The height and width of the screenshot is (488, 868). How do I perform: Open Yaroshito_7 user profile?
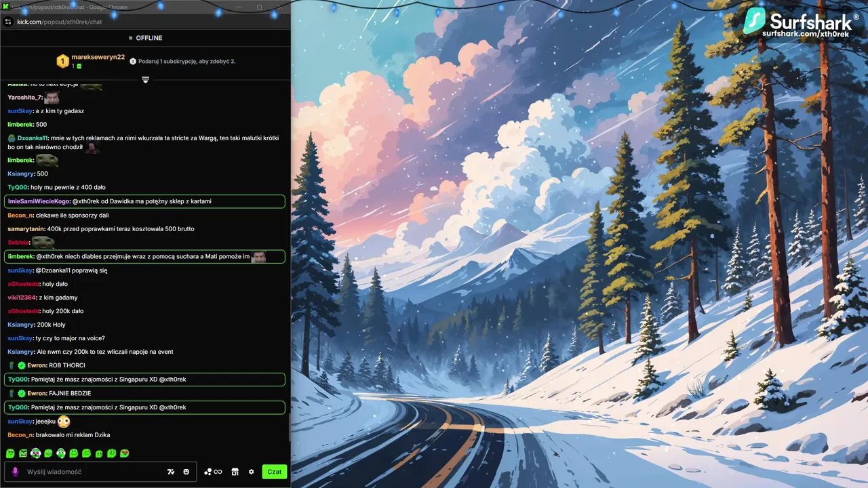pos(25,98)
